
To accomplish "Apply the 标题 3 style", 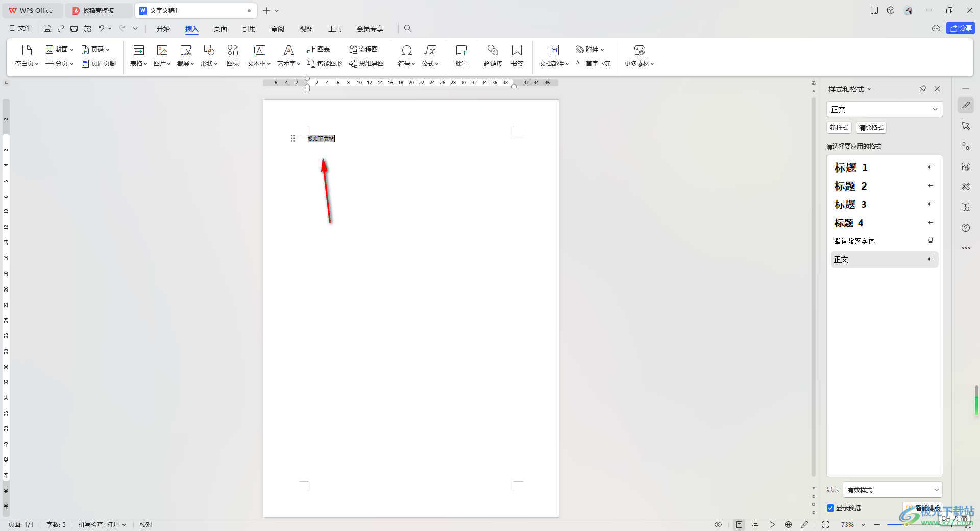I will pyautogui.click(x=885, y=204).
